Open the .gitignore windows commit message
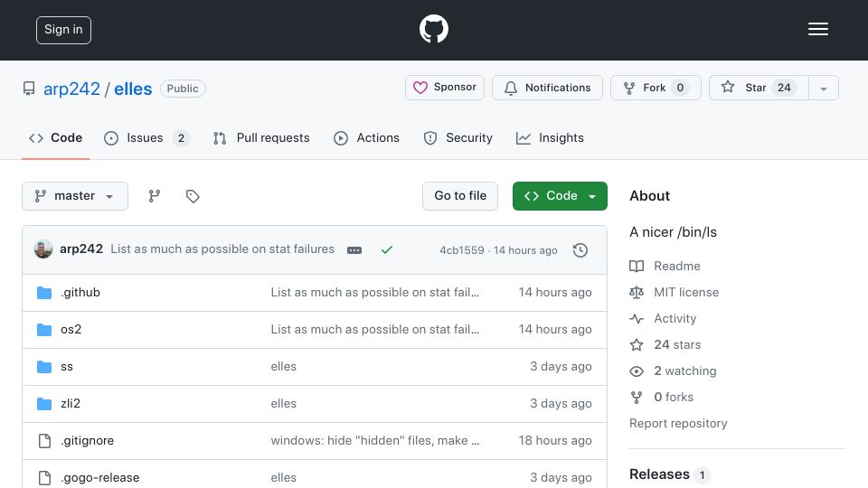The image size is (868, 488). [x=374, y=440]
